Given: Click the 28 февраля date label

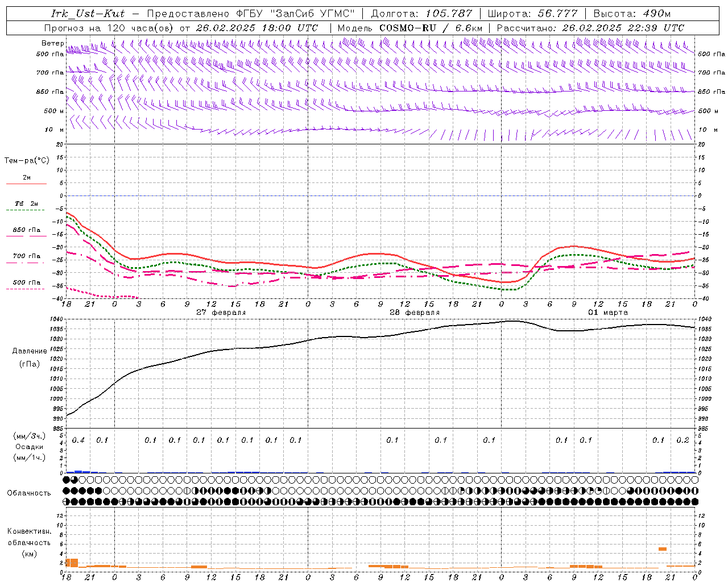Looking at the screenshot, I should 414,313.
